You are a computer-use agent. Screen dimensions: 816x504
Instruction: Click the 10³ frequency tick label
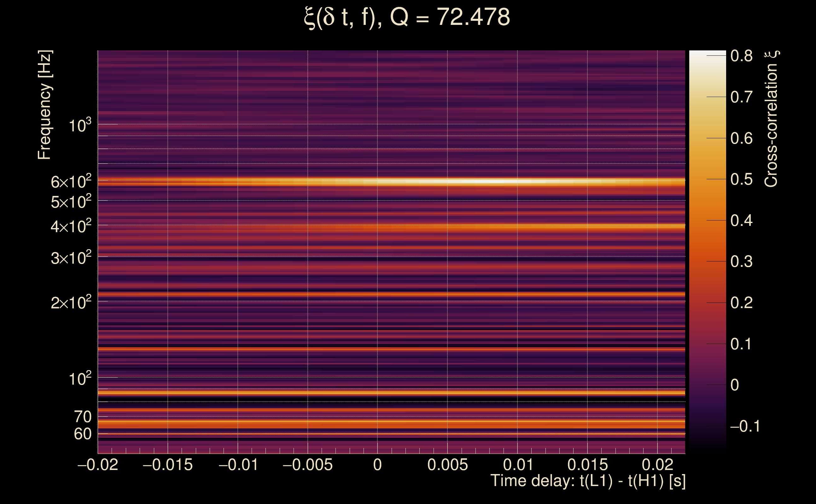80,126
